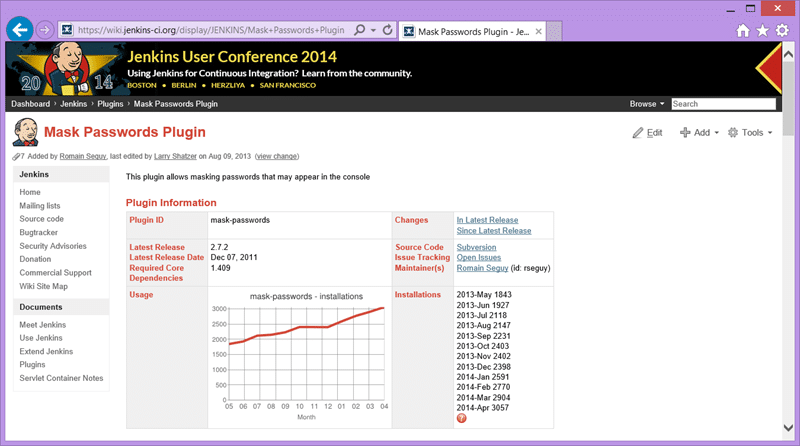Open Commercial Support in sidebar

tap(56, 273)
